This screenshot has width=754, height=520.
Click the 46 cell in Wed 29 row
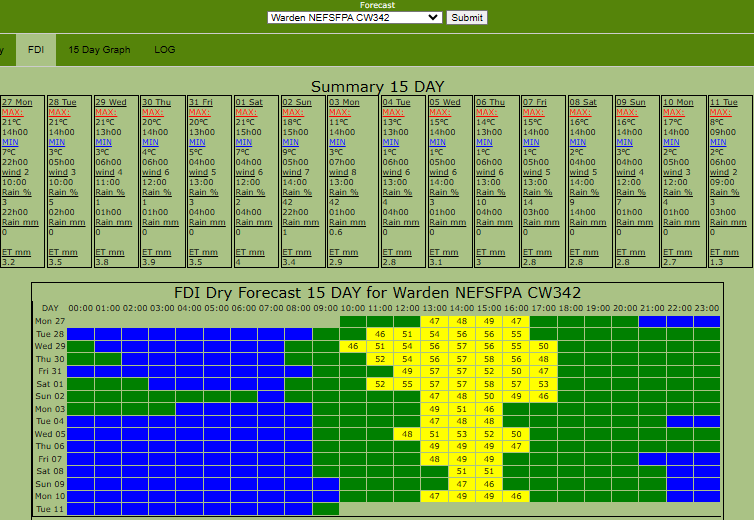click(352, 346)
